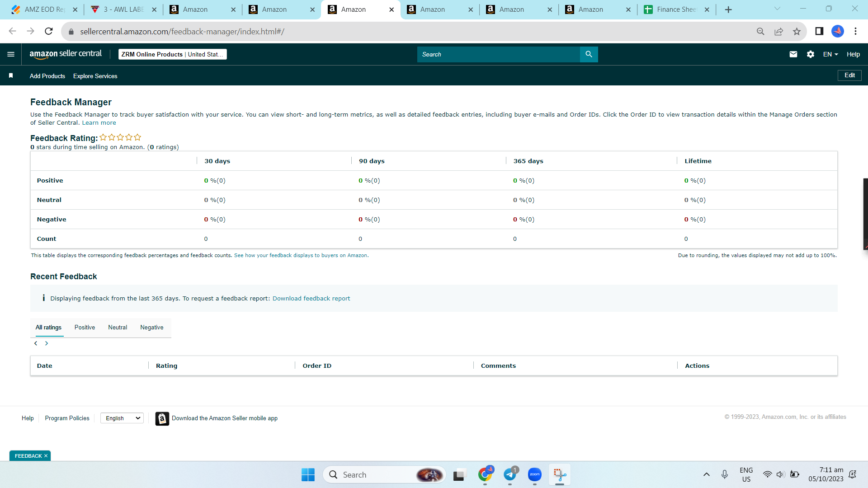Click the Download feedback report link
Image resolution: width=868 pixels, height=488 pixels.
[311, 299]
